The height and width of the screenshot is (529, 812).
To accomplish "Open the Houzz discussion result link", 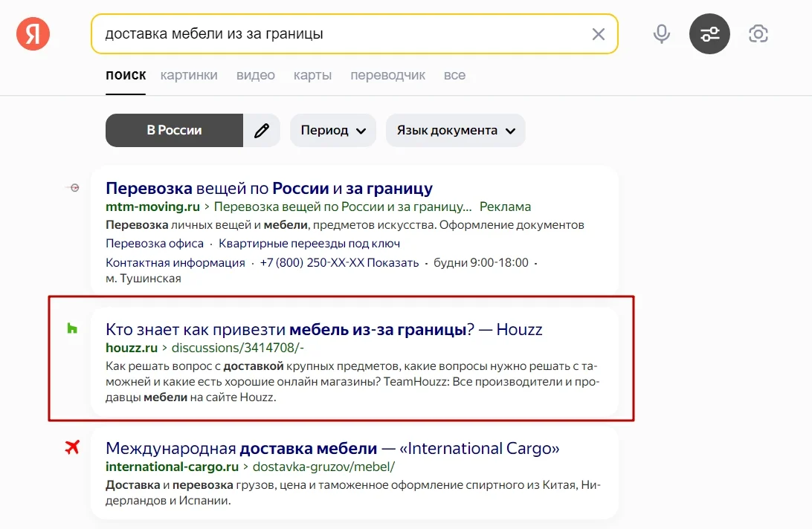I will coord(323,329).
